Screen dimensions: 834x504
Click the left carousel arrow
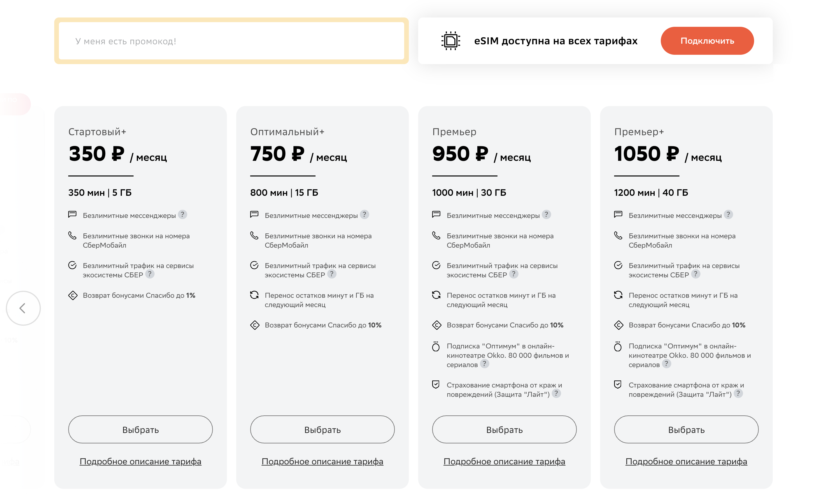[23, 308]
